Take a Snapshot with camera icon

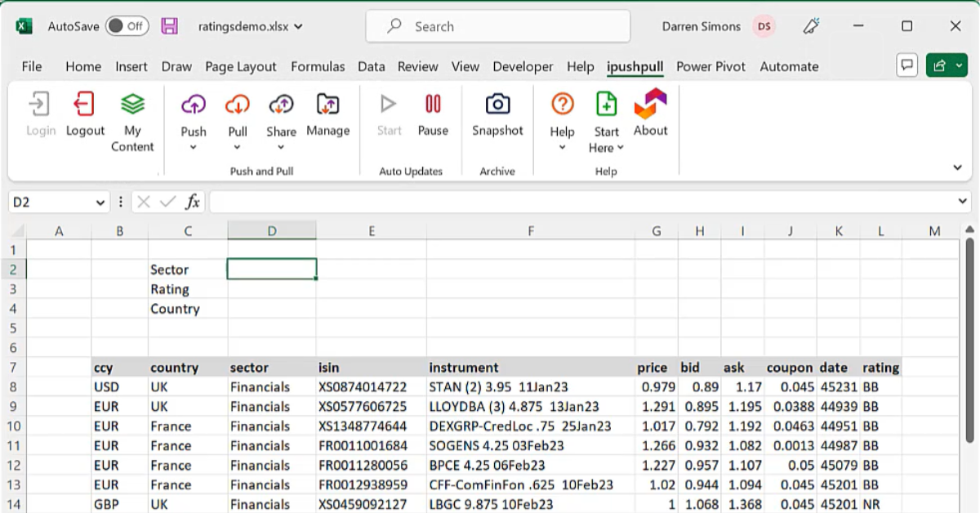[497, 104]
